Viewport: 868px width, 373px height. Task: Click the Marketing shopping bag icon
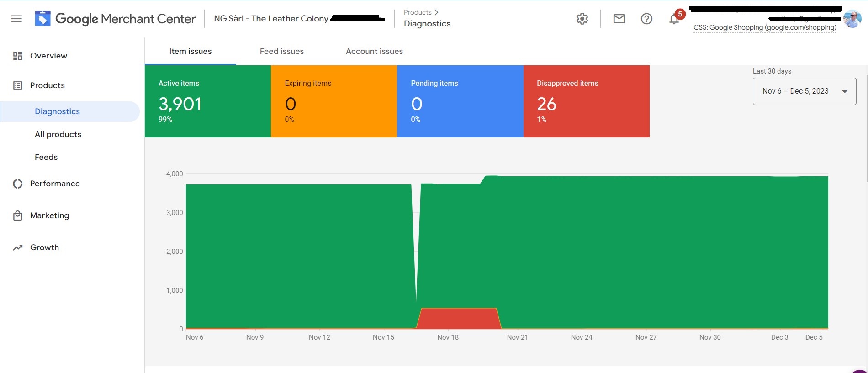coord(17,215)
